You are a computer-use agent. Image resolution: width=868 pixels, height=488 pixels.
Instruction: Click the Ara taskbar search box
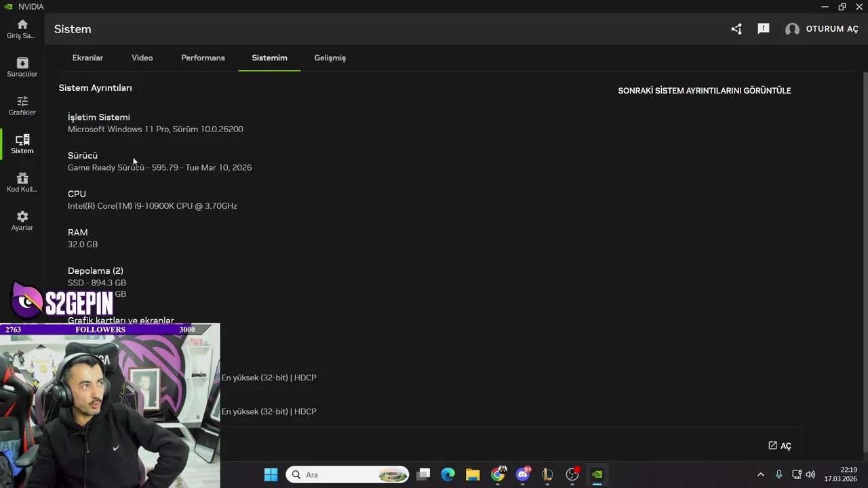[x=348, y=474]
